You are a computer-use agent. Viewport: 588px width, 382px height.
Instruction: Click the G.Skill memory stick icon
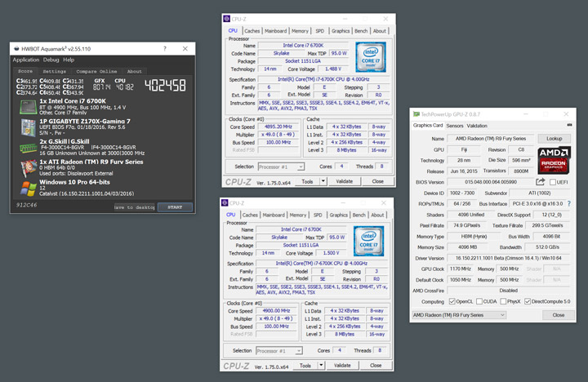[x=28, y=149]
